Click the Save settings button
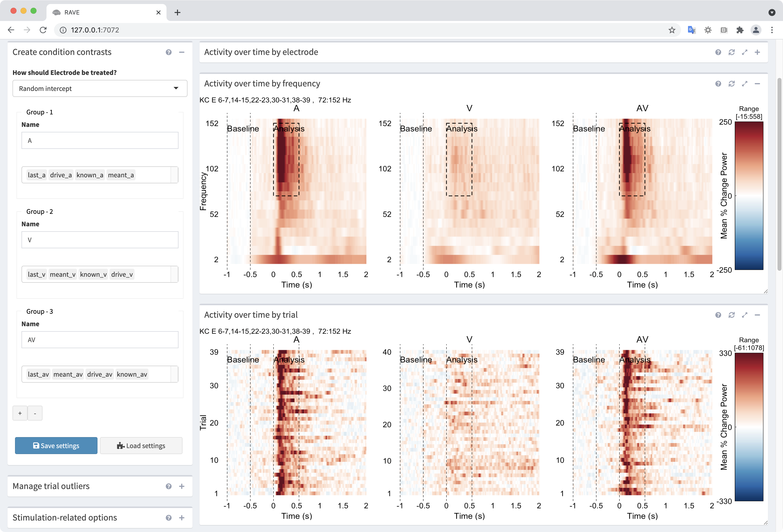This screenshot has width=783, height=532. click(x=56, y=446)
